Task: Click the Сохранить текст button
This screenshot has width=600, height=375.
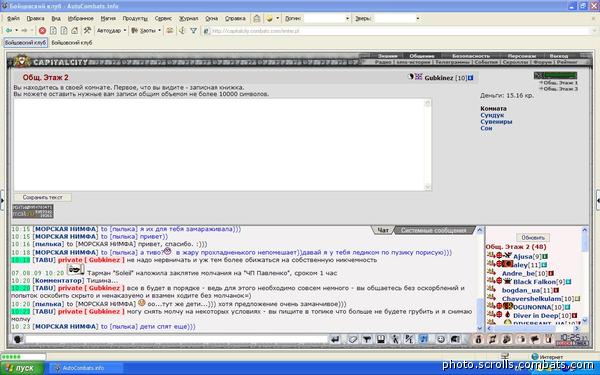Action: coord(42,197)
